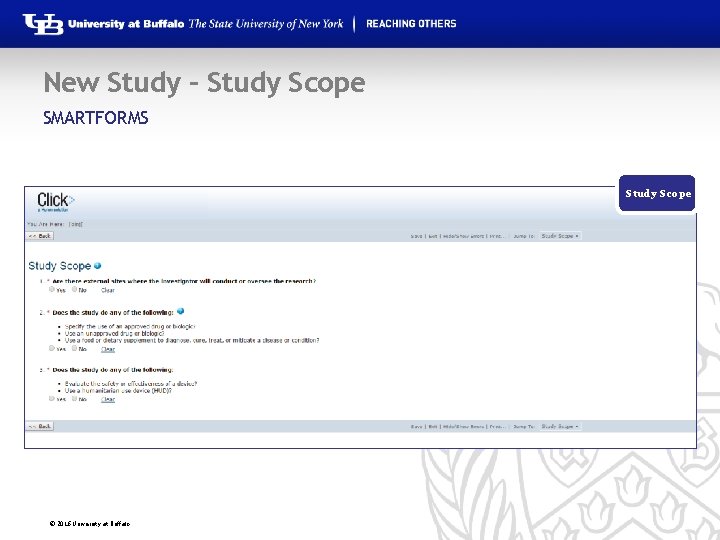Click Save in the bottom toolbar

[416, 427]
